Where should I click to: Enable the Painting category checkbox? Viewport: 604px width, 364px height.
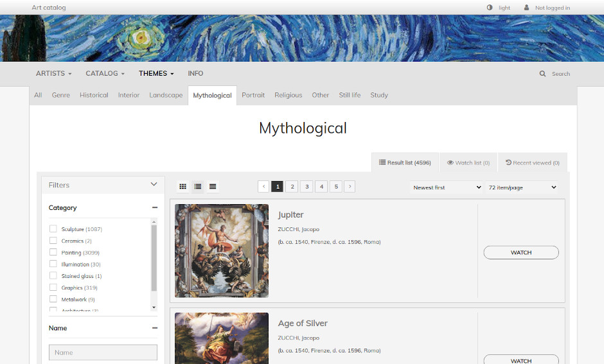[x=53, y=252]
